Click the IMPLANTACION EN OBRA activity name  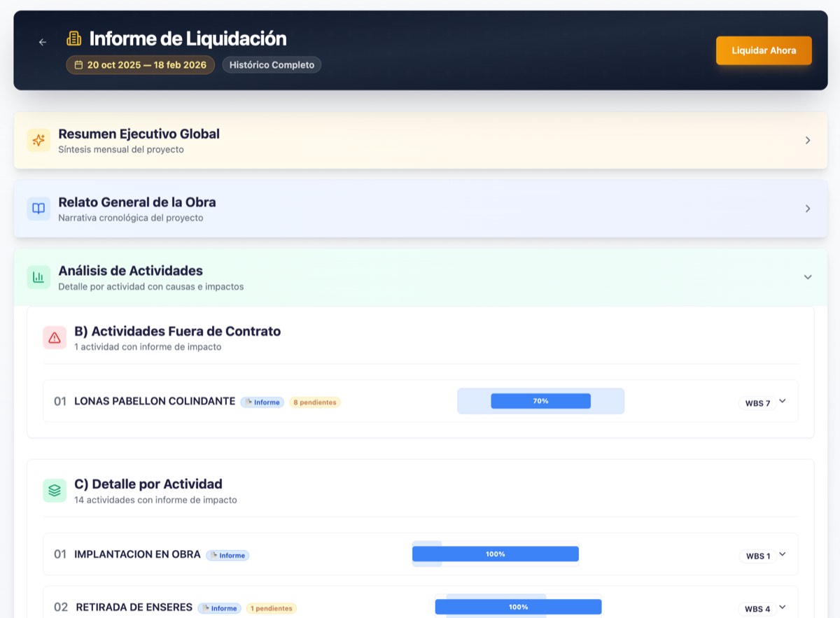(137, 554)
